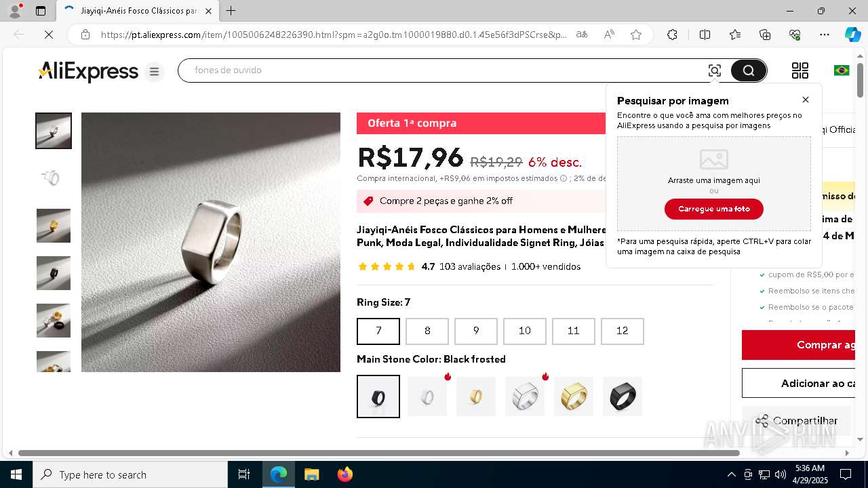The image size is (868, 488).
Task: Click the Carregue uma foto button
Action: [714, 209]
